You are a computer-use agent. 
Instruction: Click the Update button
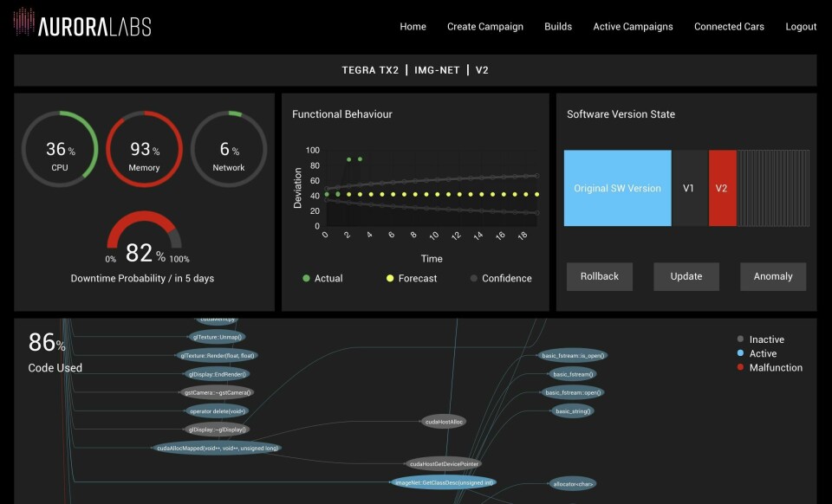[686, 276]
